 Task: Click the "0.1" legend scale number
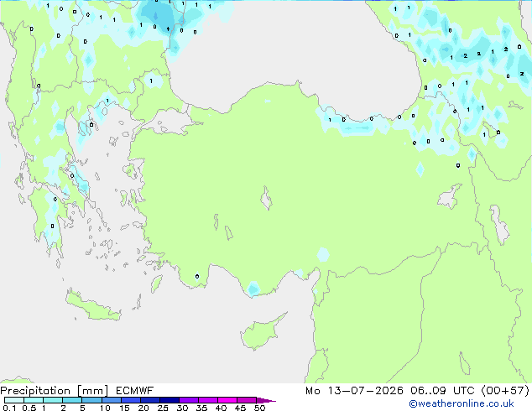pyautogui.click(x=9, y=408)
